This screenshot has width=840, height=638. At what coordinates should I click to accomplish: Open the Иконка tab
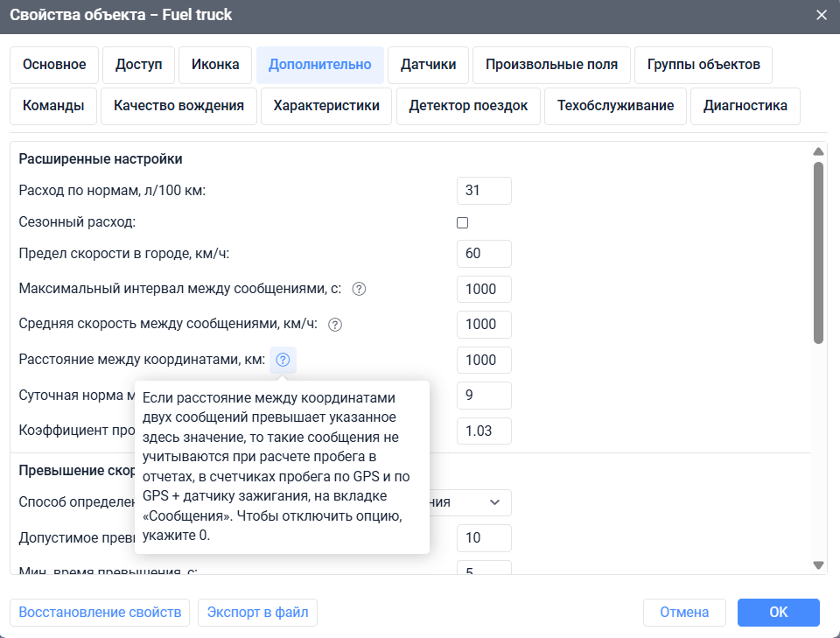click(x=215, y=65)
